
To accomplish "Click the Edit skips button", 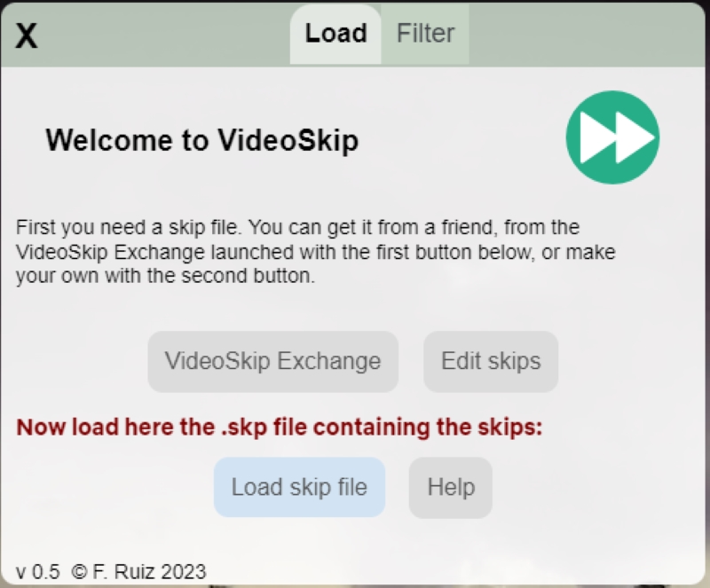I will pos(491,361).
